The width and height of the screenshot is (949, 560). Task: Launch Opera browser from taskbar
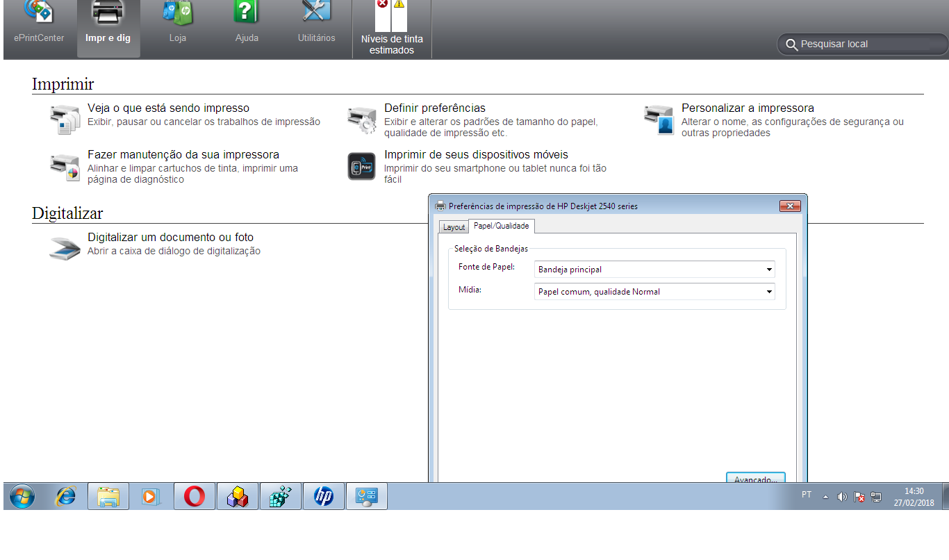point(195,496)
